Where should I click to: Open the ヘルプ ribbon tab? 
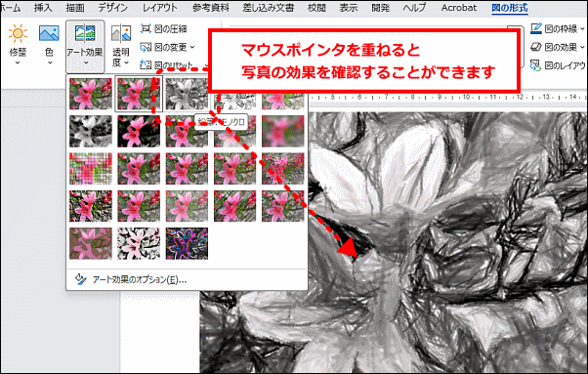pyautogui.click(x=414, y=8)
